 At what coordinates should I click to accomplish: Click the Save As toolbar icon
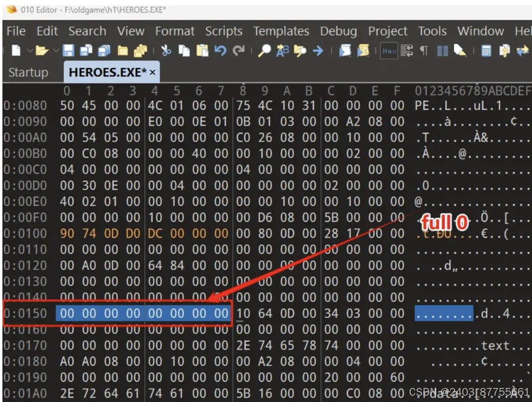86,51
